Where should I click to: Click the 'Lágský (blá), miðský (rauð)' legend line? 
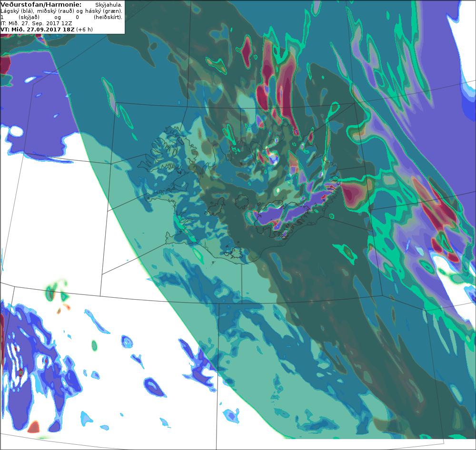pyautogui.click(x=38, y=11)
